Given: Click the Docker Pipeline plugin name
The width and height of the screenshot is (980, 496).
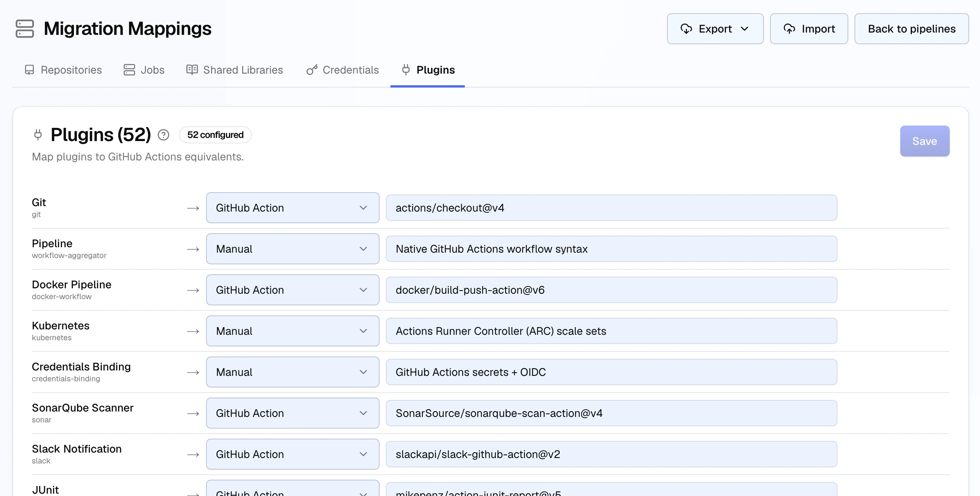Looking at the screenshot, I should [72, 284].
